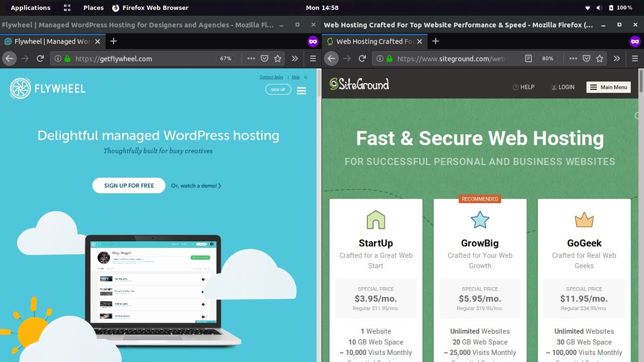Bookmark the SiteGround page with the star
Viewport: 644px width, 362px height.
pos(600,58)
